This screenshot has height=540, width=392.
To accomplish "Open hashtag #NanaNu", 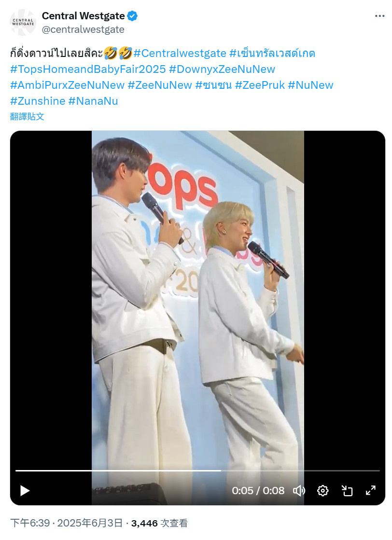I will click(x=93, y=101).
